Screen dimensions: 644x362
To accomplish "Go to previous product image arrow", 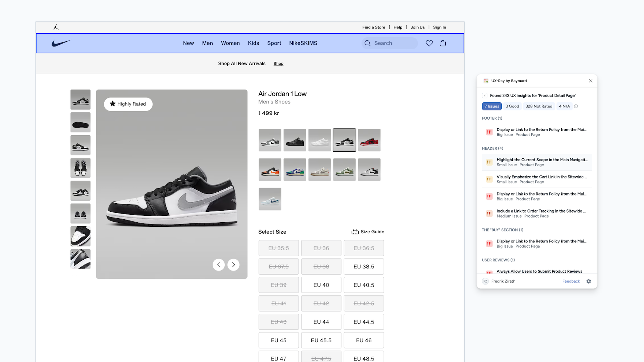I will tap(219, 265).
